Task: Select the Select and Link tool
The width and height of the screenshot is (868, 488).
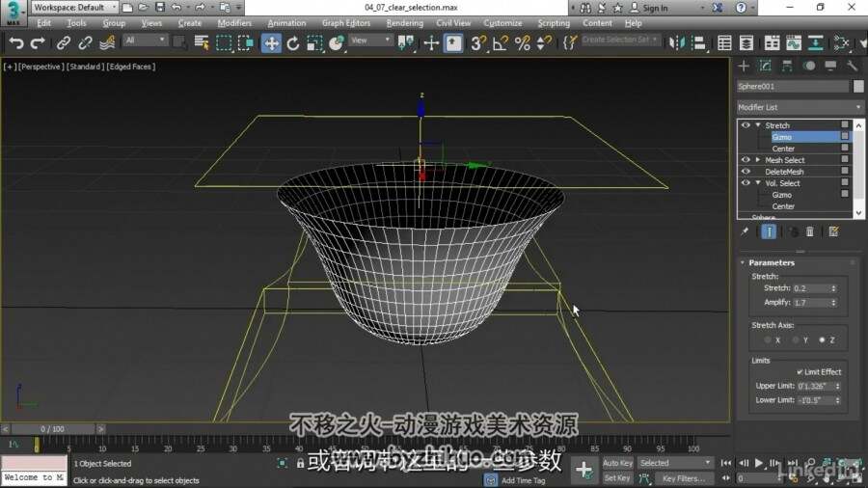Action: (63, 43)
